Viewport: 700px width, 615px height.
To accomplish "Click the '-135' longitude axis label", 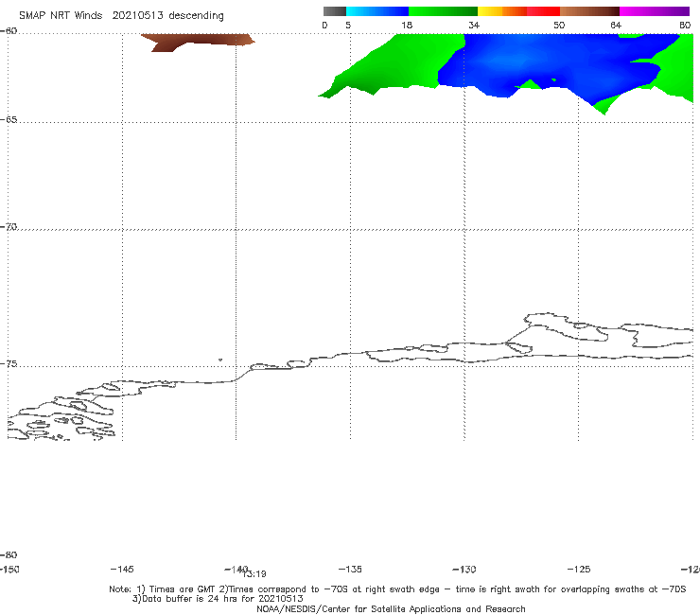I will tap(350, 569).
